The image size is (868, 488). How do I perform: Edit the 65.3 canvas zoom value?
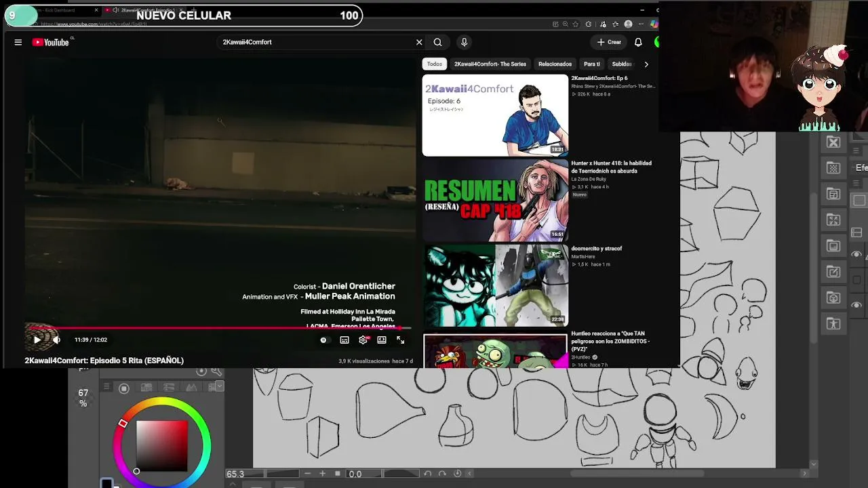[x=244, y=474]
